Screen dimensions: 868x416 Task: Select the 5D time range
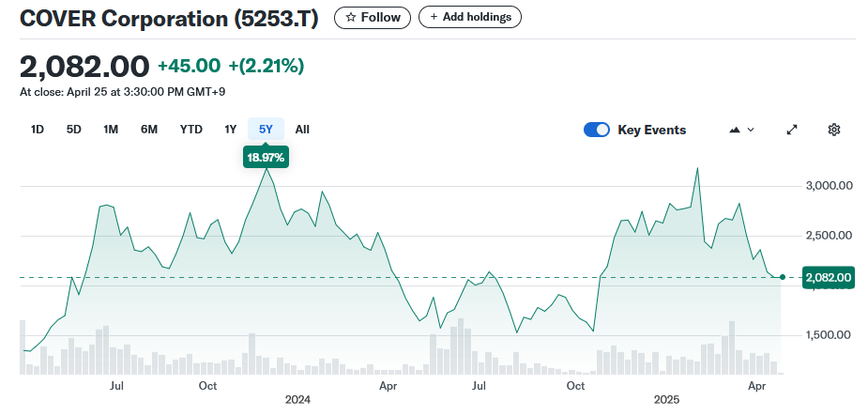(x=74, y=130)
